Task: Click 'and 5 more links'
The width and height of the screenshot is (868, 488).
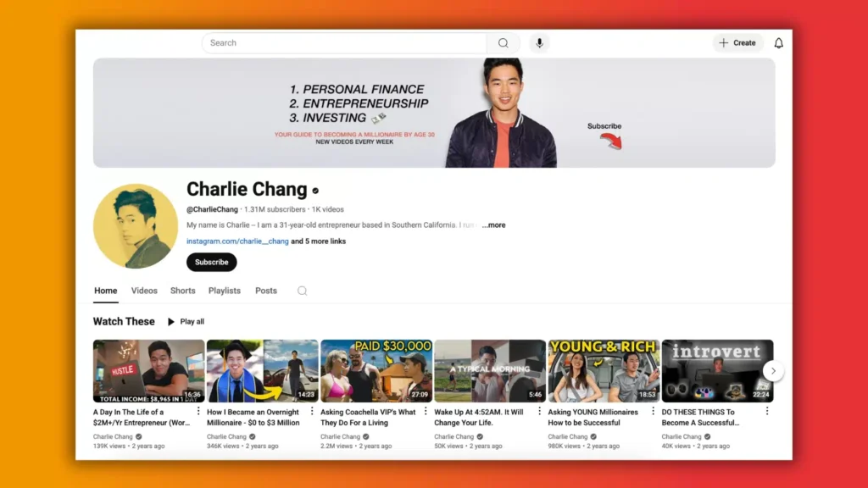Action: point(316,241)
